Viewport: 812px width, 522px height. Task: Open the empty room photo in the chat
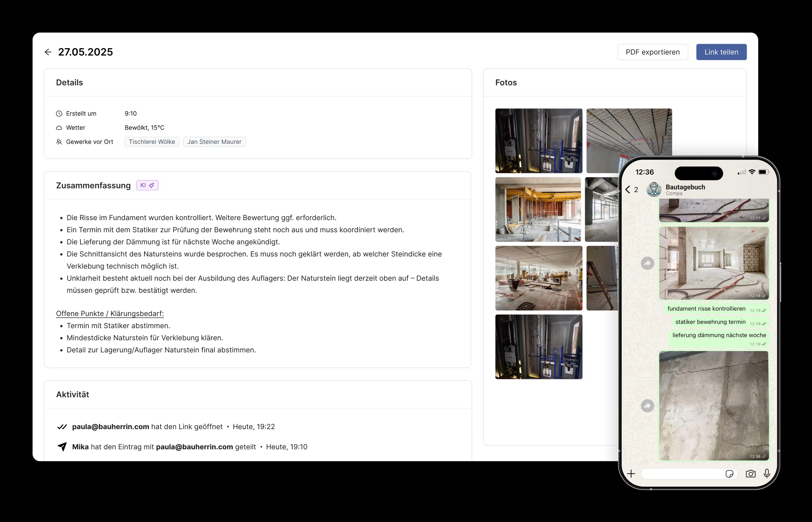pos(714,264)
